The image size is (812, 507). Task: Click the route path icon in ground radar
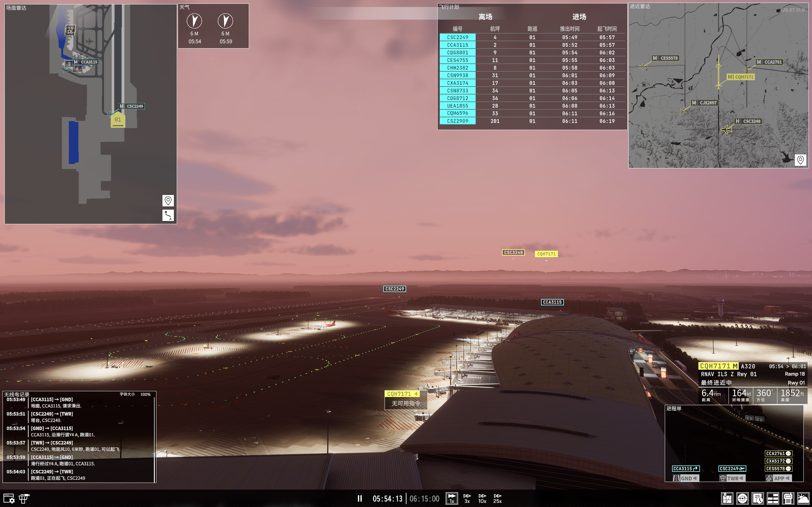[x=168, y=215]
